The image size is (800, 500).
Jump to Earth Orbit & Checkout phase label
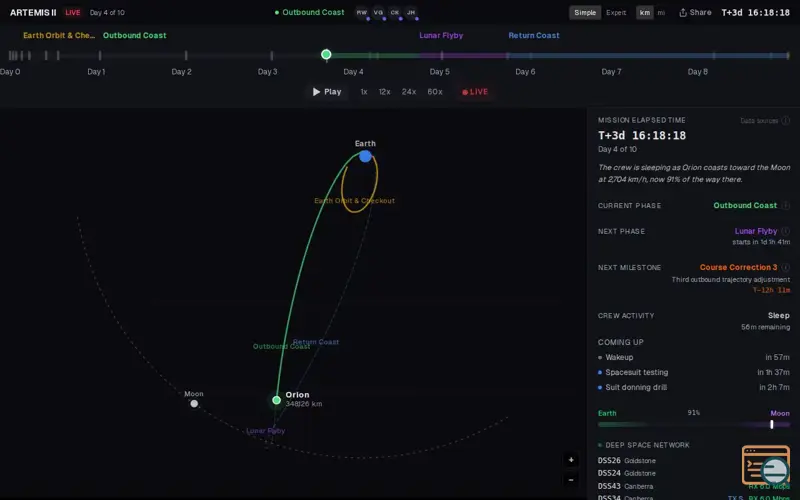[x=59, y=35]
